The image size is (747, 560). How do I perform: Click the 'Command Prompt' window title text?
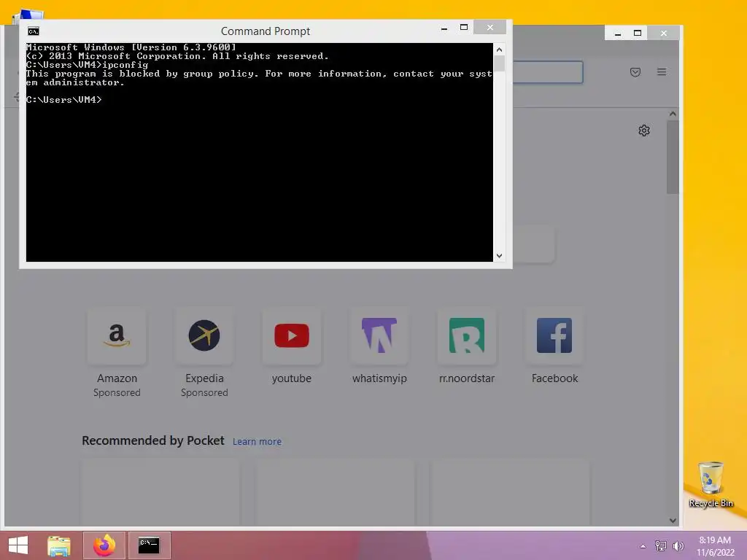[x=266, y=31]
